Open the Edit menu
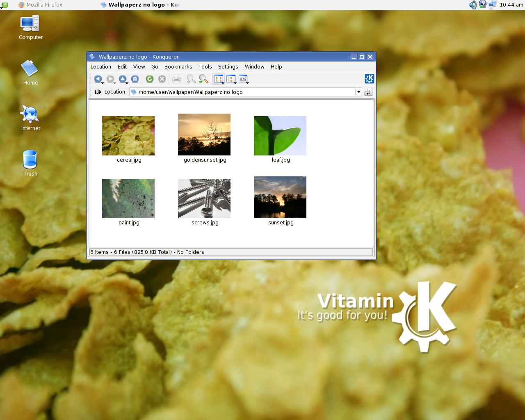 (122, 66)
